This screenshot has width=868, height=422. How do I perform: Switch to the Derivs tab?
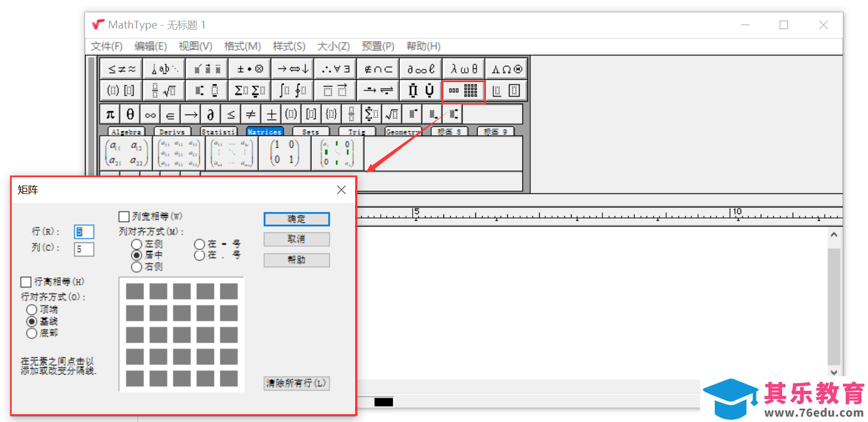[172, 132]
